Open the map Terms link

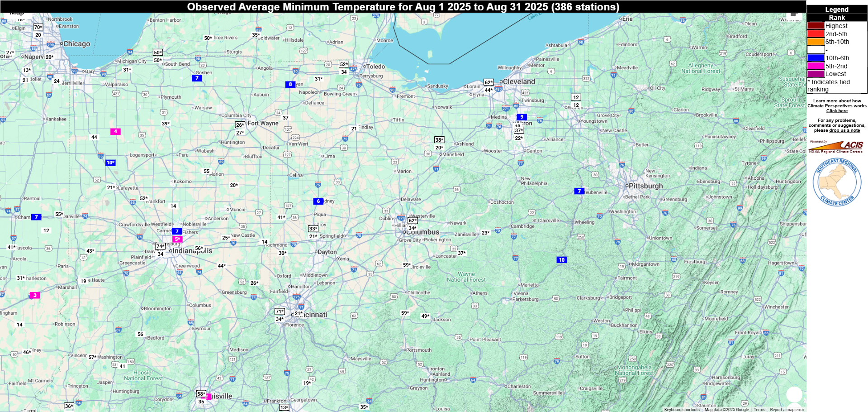(759, 410)
